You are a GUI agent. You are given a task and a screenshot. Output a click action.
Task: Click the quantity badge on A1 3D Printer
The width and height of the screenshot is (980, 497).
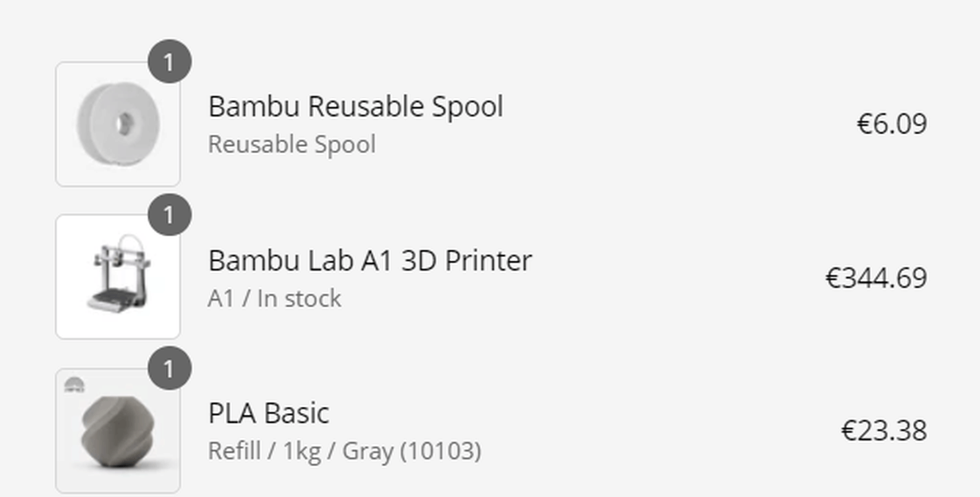tap(168, 215)
